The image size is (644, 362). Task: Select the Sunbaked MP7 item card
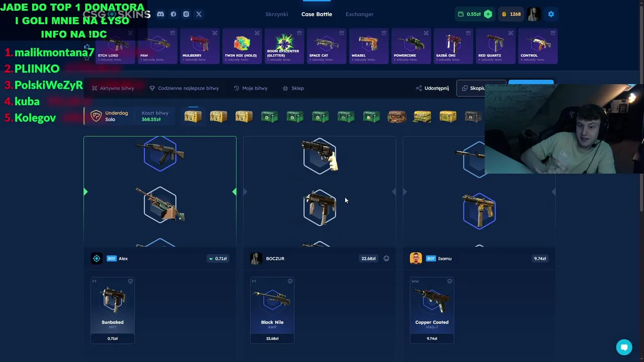coord(113,310)
